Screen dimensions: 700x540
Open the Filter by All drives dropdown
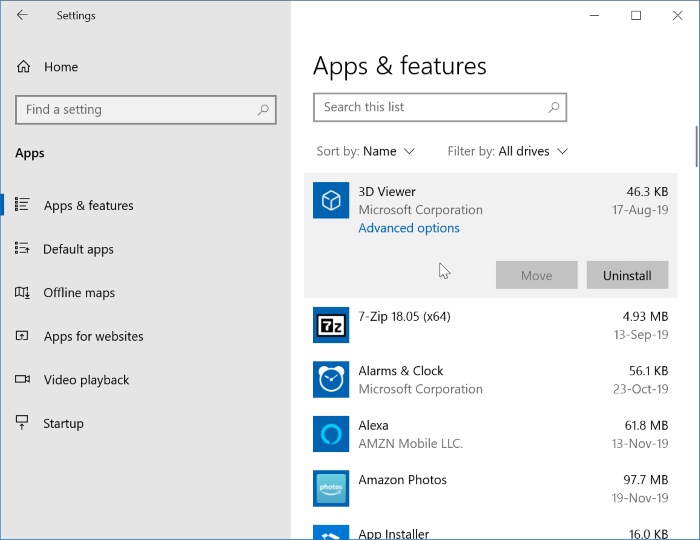508,151
